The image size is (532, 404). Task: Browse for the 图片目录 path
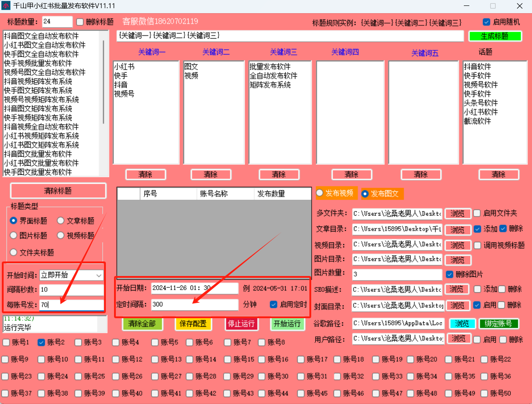pyautogui.click(x=457, y=260)
